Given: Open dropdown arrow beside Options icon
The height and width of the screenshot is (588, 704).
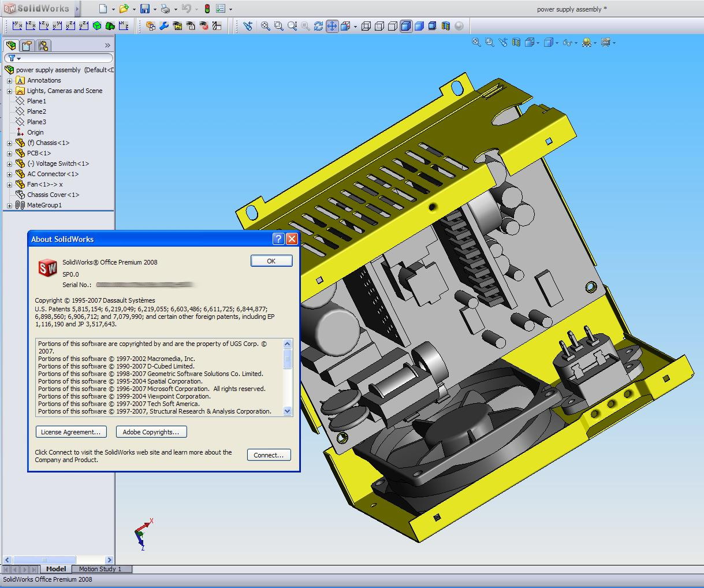Looking at the screenshot, I should 230,9.
